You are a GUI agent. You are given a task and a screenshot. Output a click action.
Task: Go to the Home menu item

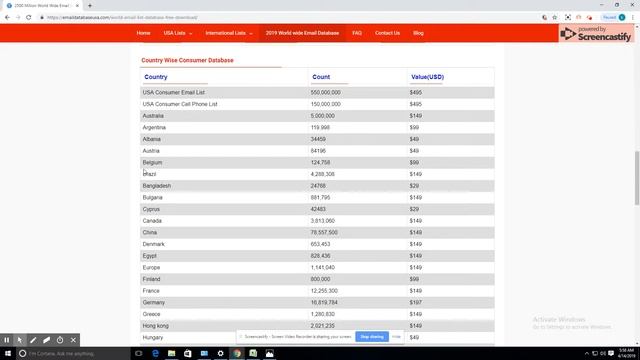pyautogui.click(x=143, y=33)
